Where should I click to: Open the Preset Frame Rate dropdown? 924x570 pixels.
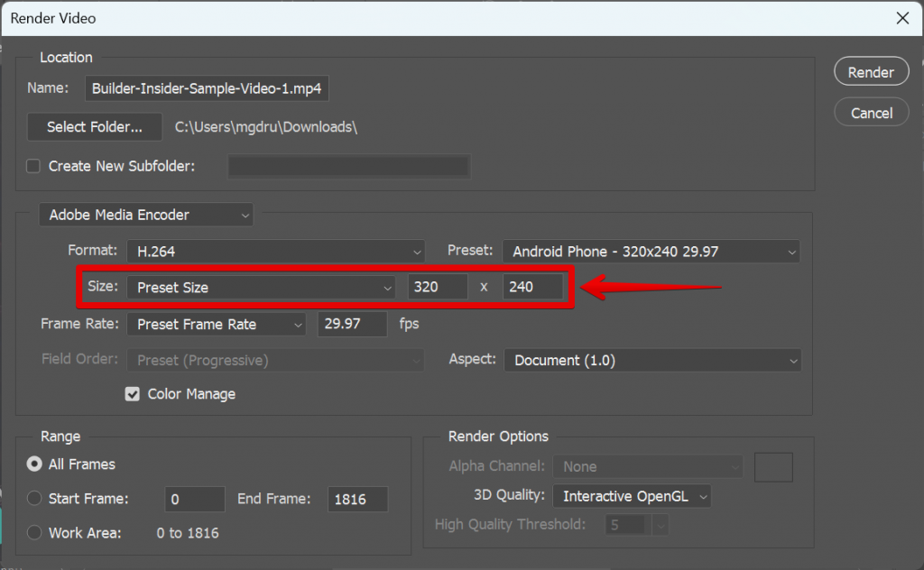[x=217, y=324]
